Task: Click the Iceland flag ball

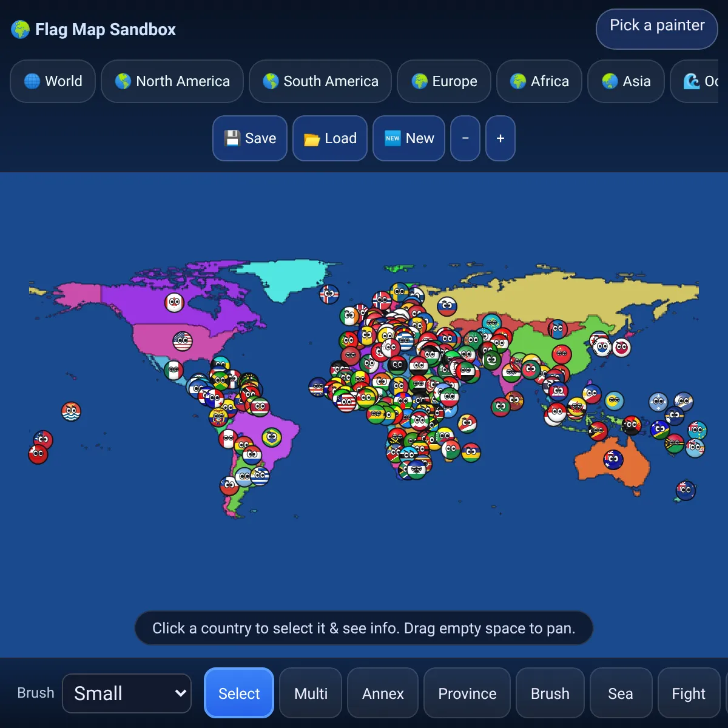Action: [329, 295]
